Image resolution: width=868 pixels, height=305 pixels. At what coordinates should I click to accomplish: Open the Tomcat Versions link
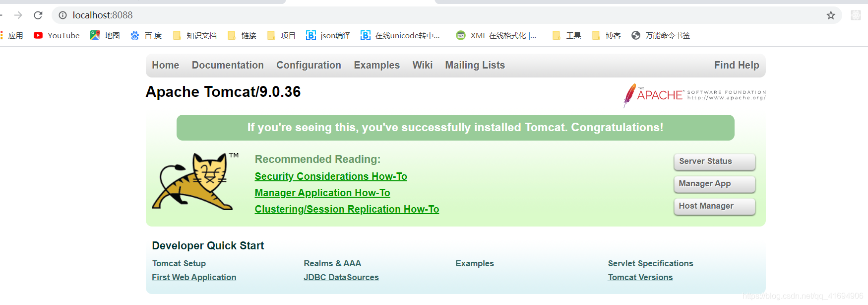click(640, 277)
